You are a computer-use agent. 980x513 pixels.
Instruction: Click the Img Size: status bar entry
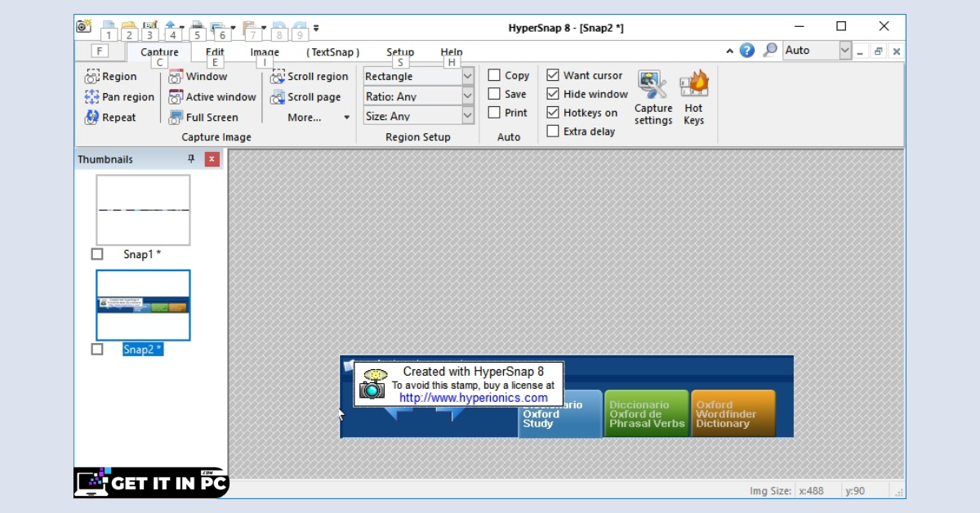[770, 491]
